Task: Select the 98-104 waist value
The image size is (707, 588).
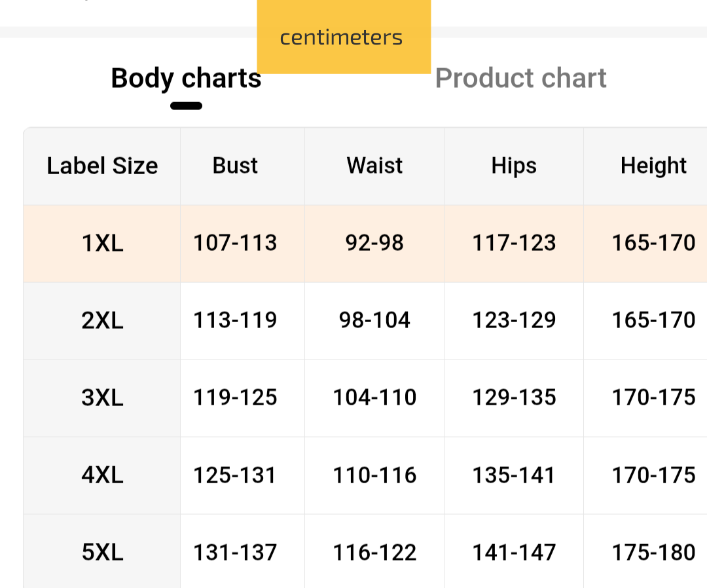Action: 374,321
